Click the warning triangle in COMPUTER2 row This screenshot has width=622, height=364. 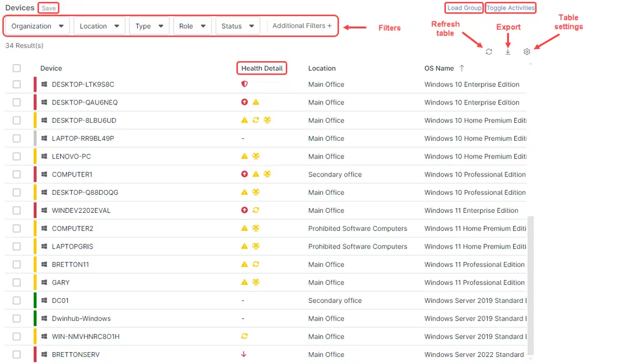[x=245, y=228]
